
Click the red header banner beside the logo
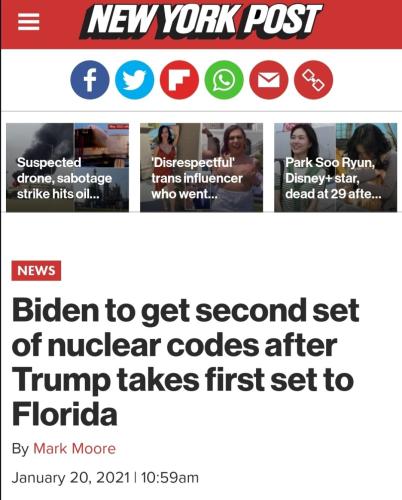click(x=362, y=24)
